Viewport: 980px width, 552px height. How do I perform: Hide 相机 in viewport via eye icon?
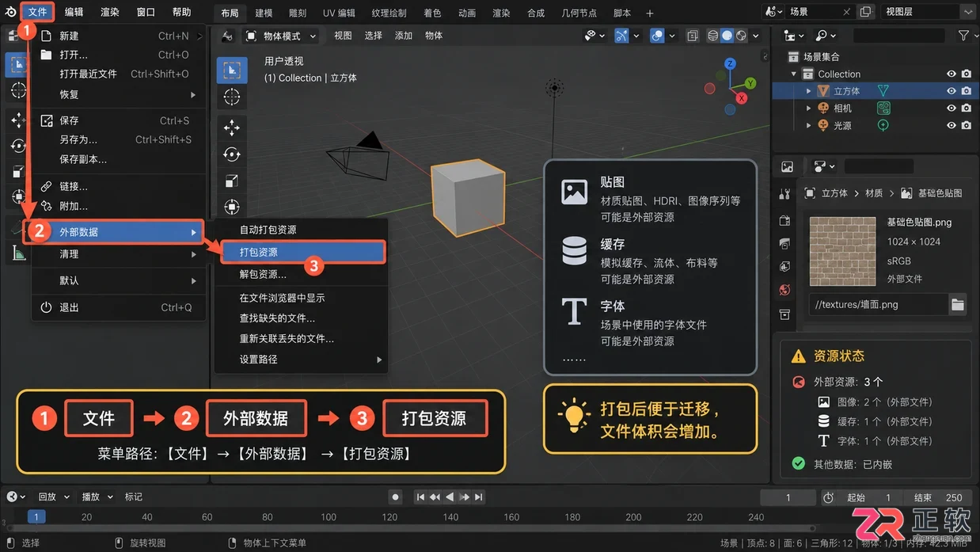[x=952, y=108]
